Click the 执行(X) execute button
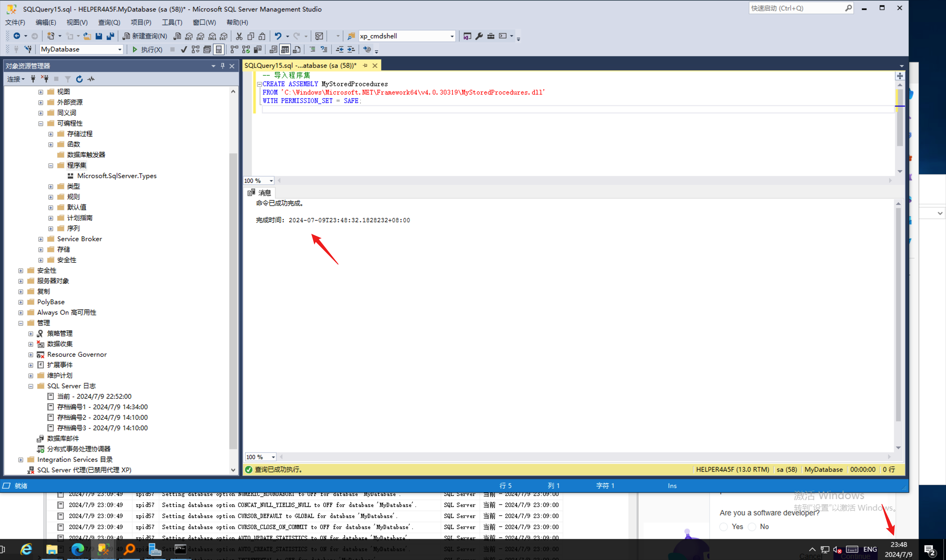Screen dimensions: 946x560 coord(147,49)
